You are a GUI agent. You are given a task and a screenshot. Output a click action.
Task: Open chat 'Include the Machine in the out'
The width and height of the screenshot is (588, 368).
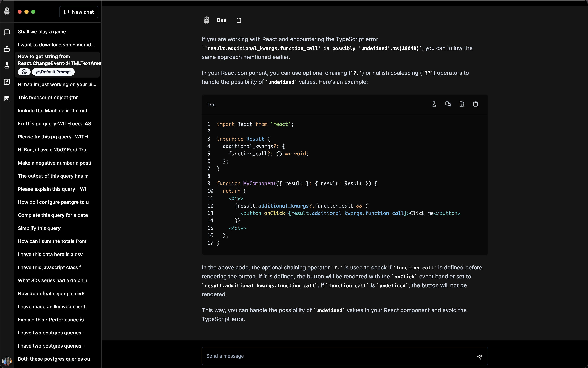(x=57, y=111)
